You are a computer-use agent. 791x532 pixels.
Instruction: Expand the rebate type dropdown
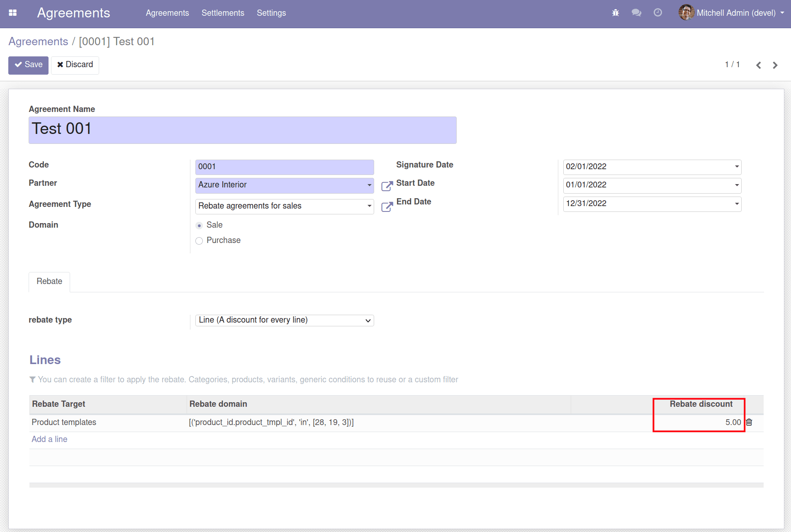(285, 320)
